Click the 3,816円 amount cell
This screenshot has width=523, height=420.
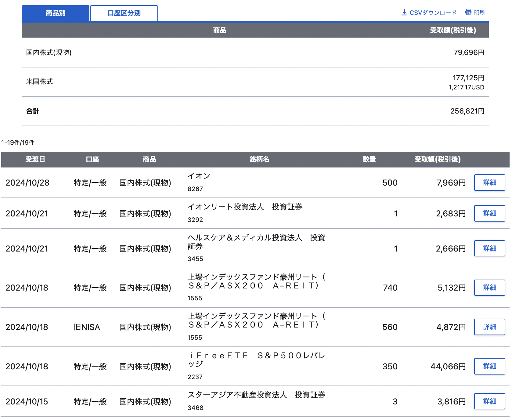point(452,402)
